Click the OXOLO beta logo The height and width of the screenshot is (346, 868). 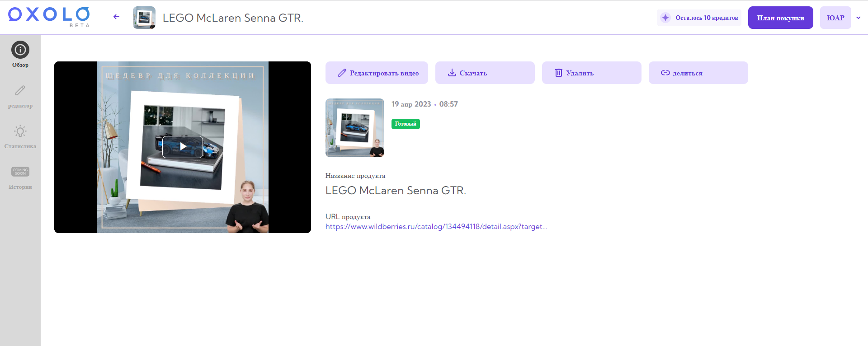[x=49, y=17]
